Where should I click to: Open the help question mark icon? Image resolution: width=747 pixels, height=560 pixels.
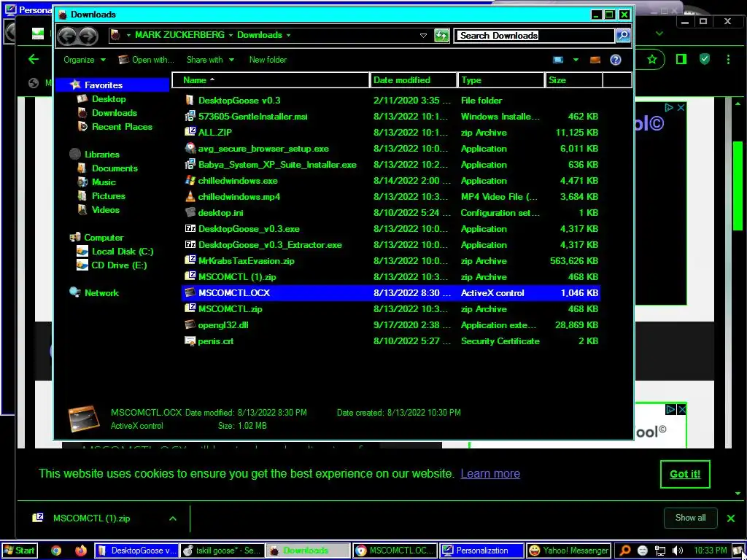[x=616, y=60]
